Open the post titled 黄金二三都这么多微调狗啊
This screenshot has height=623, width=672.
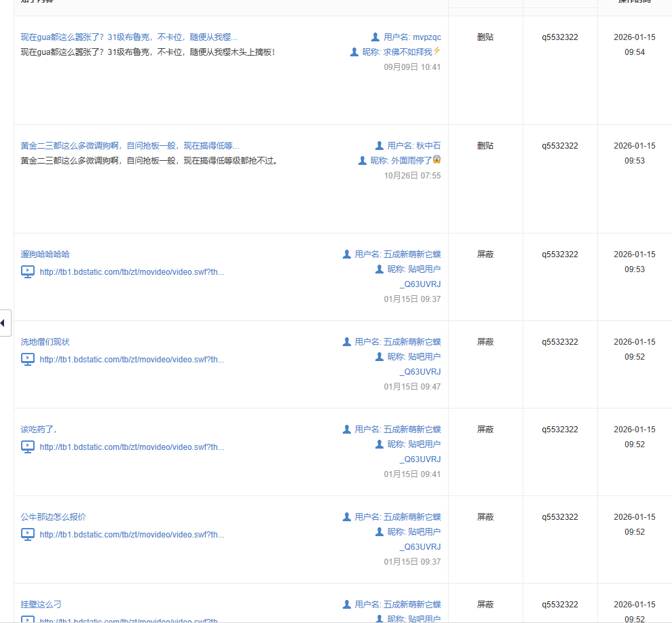(x=130, y=146)
